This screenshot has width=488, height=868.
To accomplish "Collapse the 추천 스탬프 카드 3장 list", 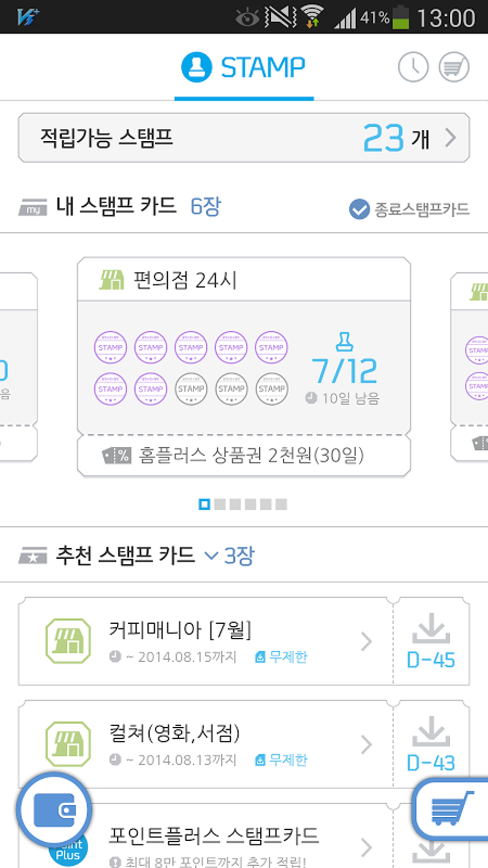I will pos(211,555).
